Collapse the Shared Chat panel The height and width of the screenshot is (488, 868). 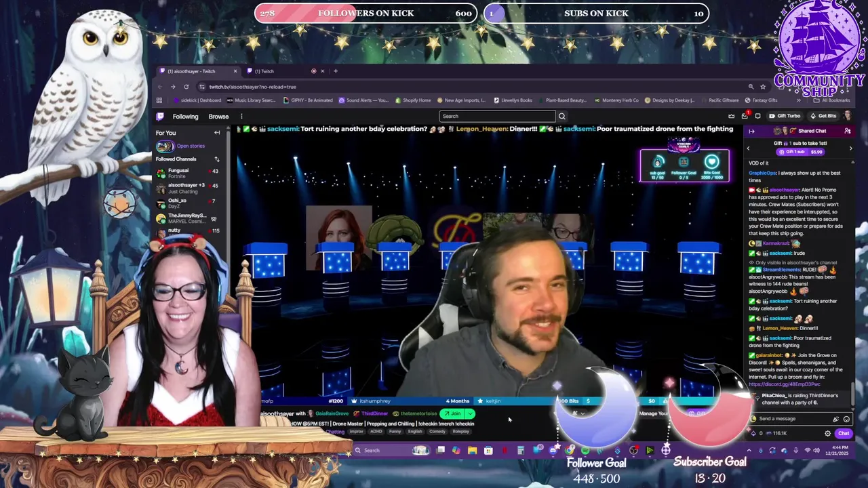[751, 131]
